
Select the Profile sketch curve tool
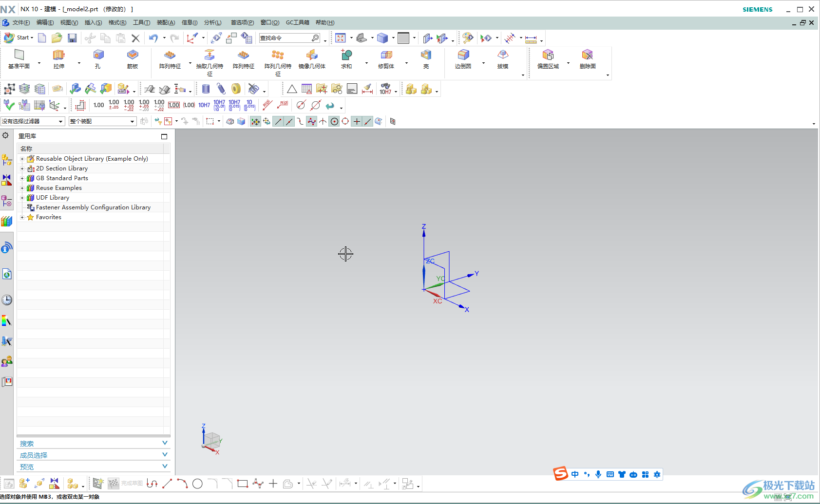point(152,484)
